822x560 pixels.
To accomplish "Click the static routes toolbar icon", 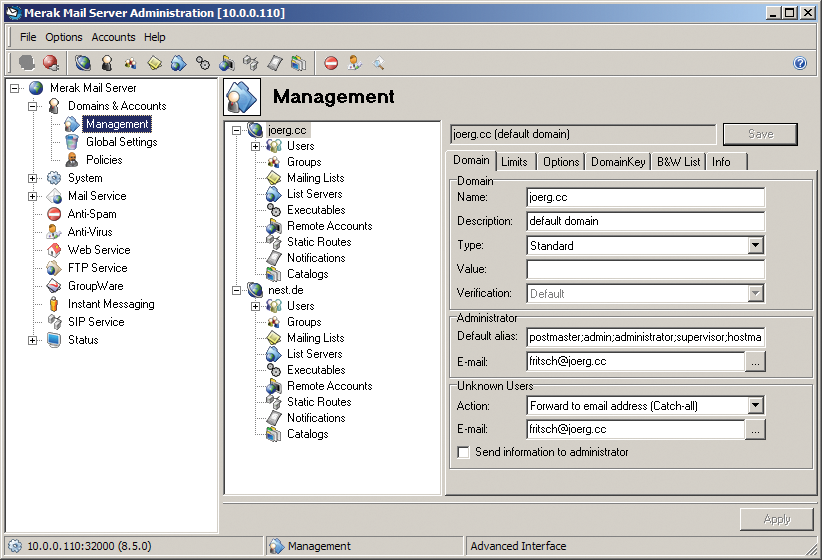I will tap(251, 63).
